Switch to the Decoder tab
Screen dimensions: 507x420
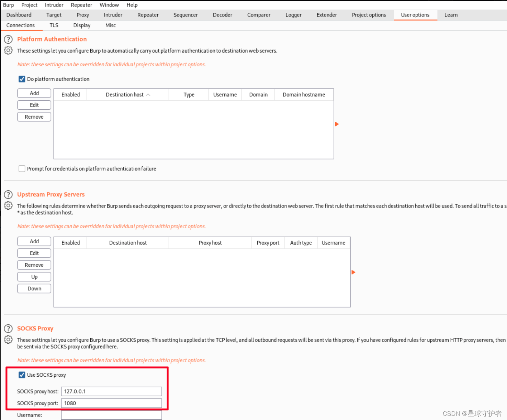click(x=223, y=15)
